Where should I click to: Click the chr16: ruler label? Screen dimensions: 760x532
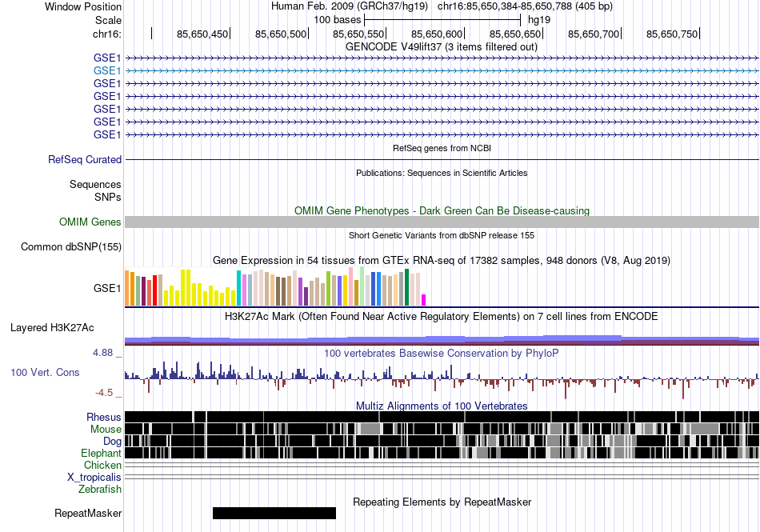pos(106,34)
